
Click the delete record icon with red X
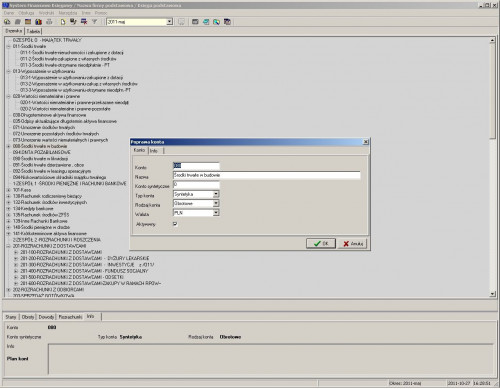pyautogui.click(x=84, y=22)
